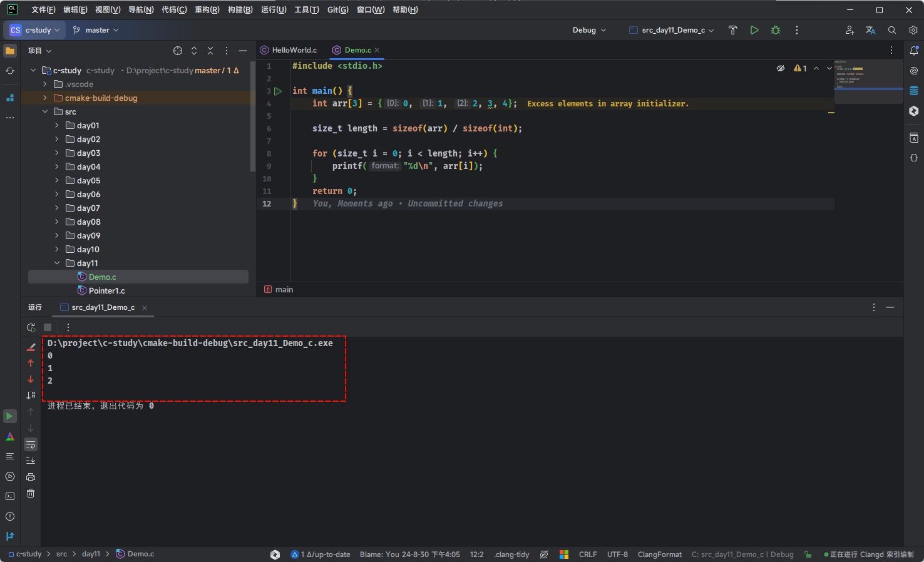Click the Debug bug icon in the toolbar
The height and width of the screenshot is (562, 924).
click(776, 30)
